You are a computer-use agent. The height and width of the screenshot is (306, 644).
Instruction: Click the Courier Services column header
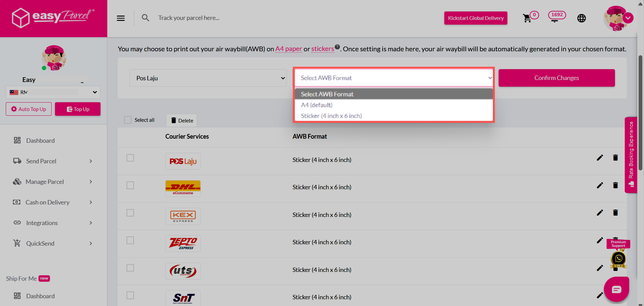pyautogui.click(x=187, y=136)
